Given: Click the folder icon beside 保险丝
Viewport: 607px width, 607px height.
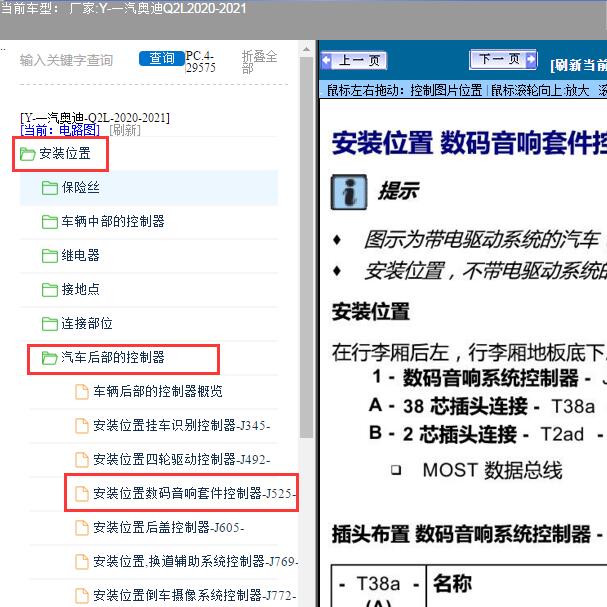Looking at the screenshot, I should point(50,188).
